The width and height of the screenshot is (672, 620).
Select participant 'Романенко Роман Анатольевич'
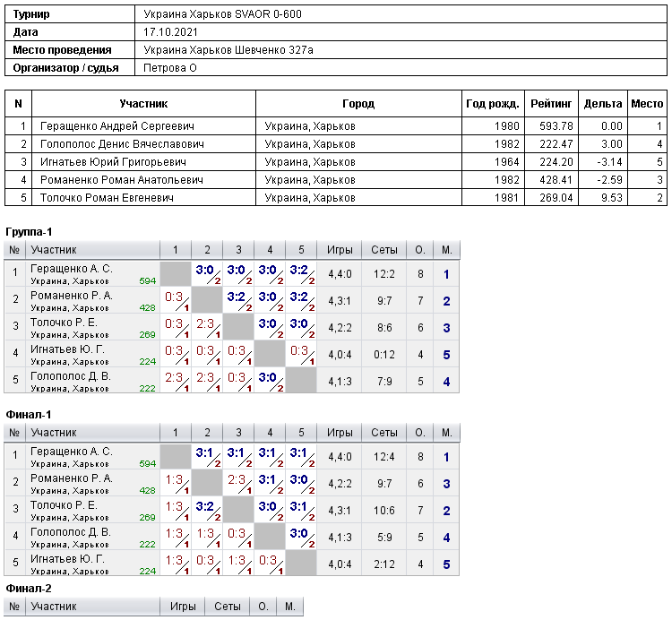click(122, 180)
